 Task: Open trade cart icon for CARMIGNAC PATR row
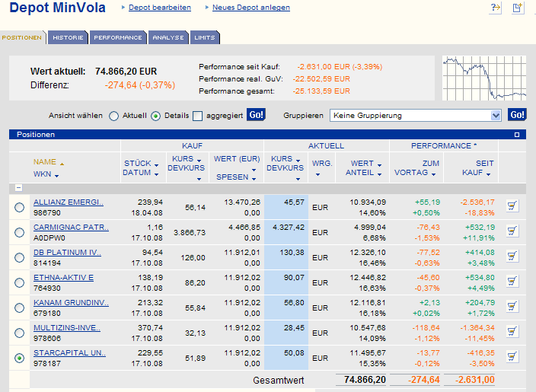tap(512, 231)
